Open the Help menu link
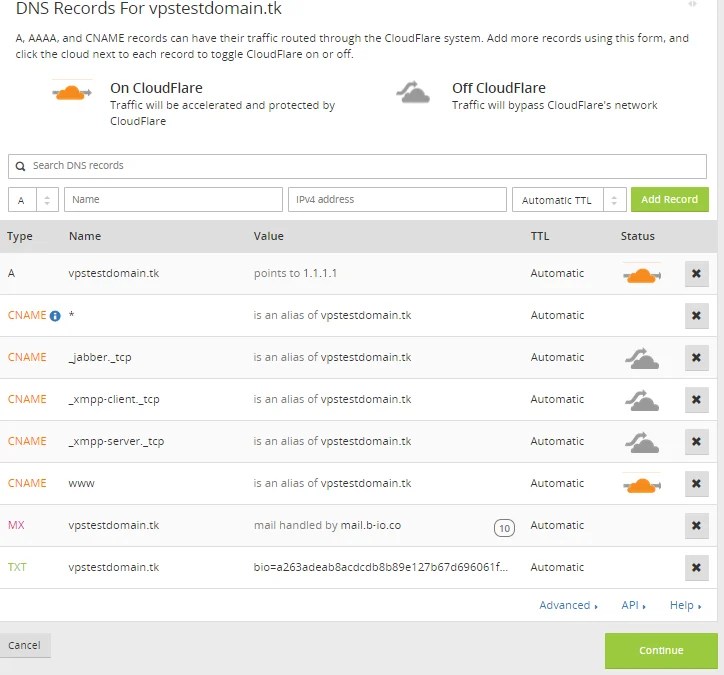The height and width of the screenshot is (675, 724). pos(684,605)
